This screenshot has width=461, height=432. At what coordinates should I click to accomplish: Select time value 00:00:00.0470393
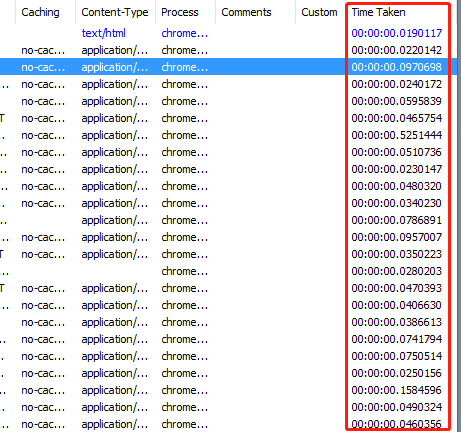click(x=397, y=288)
